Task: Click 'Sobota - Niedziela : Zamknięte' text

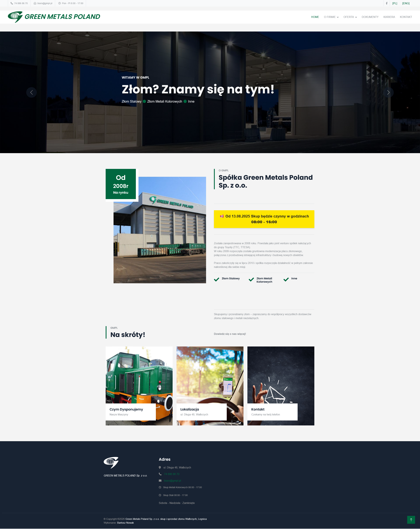Action: [x=177, y=503]
